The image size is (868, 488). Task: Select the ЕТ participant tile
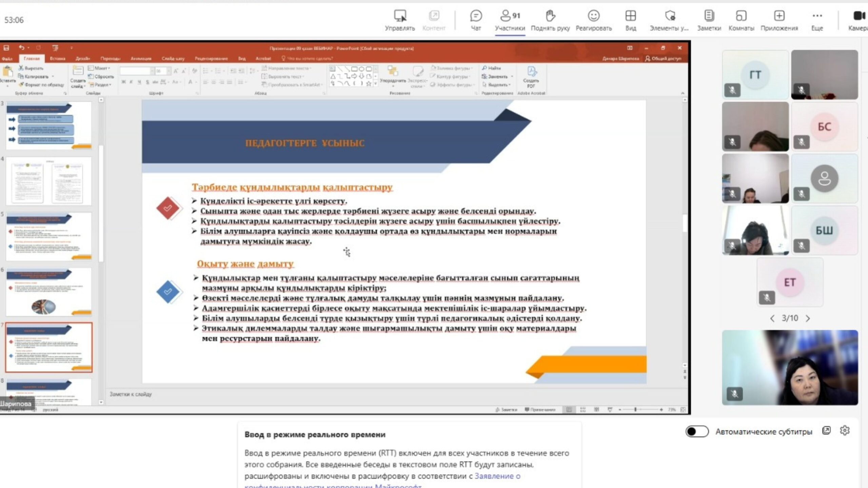(790, 282)
